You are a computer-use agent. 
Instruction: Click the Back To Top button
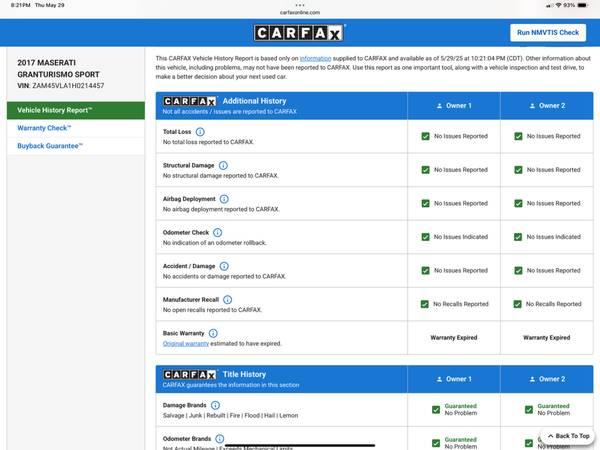(568, 436)
